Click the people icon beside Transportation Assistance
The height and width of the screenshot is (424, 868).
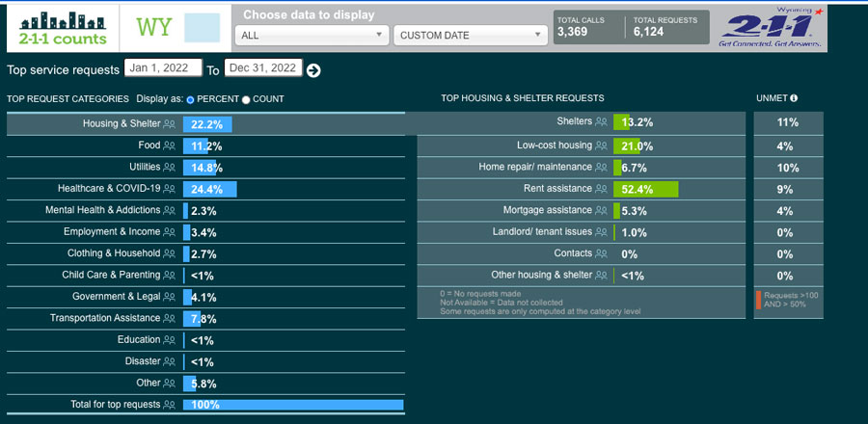point(170,319)
